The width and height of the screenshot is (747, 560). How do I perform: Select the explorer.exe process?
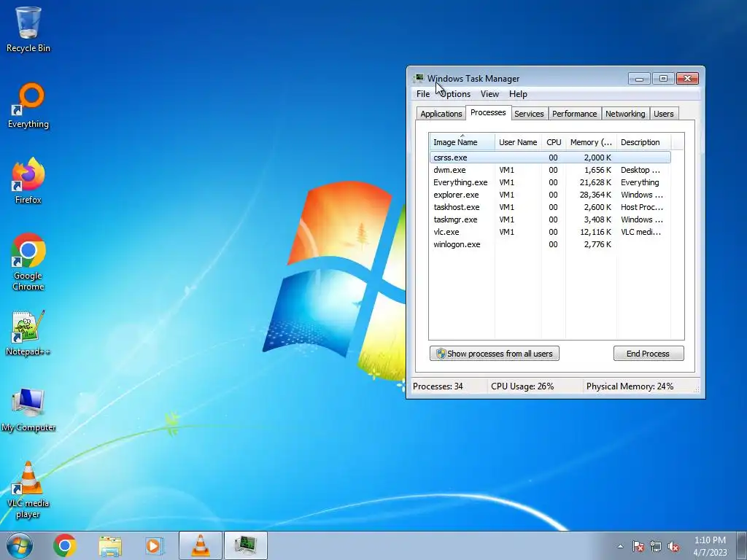tap(550, 194)
